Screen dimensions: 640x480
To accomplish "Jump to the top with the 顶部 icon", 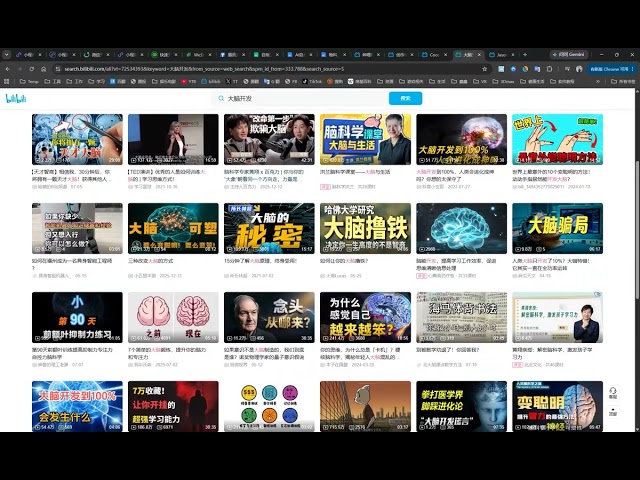I will (613, 411).
